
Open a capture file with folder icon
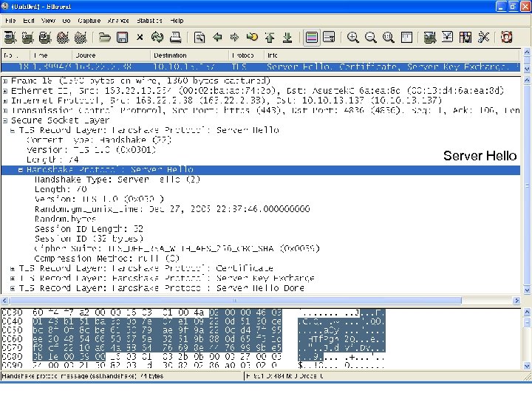(104, 37)
